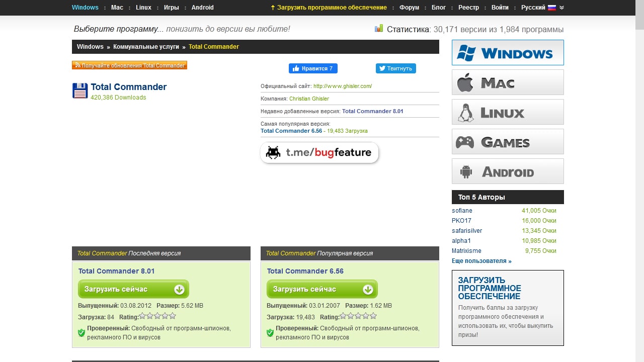Click the verified shield icon for version 8.01
This screenshot has height=362, width=644.
tap(82, 332)
